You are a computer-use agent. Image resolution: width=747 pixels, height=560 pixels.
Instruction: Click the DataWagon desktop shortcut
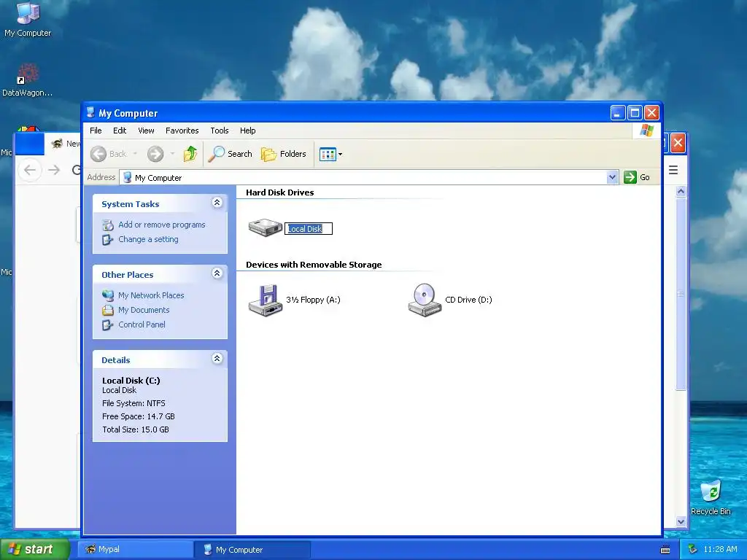[28, 80]
